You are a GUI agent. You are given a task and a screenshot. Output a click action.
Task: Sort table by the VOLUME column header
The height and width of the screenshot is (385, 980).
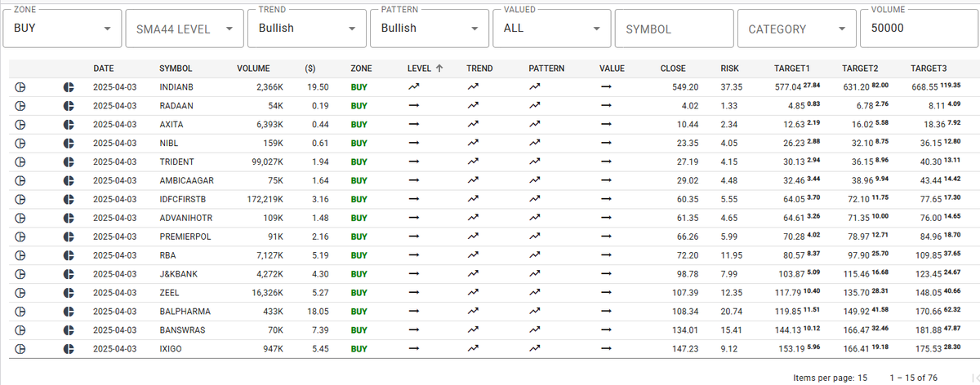click(253, 69)
